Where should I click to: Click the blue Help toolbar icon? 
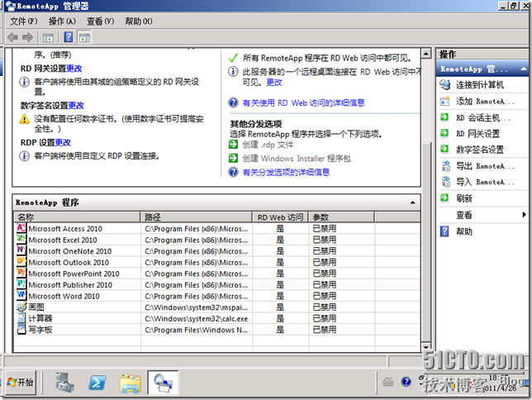69,37
